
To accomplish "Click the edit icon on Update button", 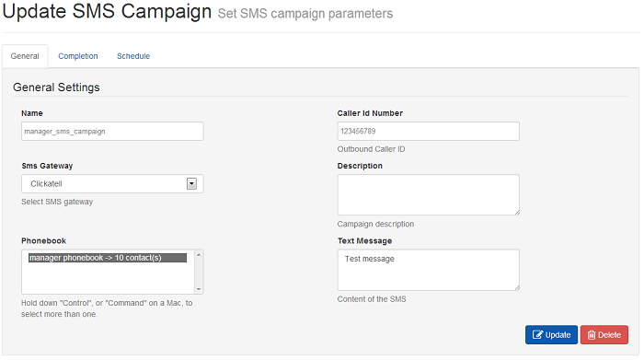I will click(x=537, y=335).
